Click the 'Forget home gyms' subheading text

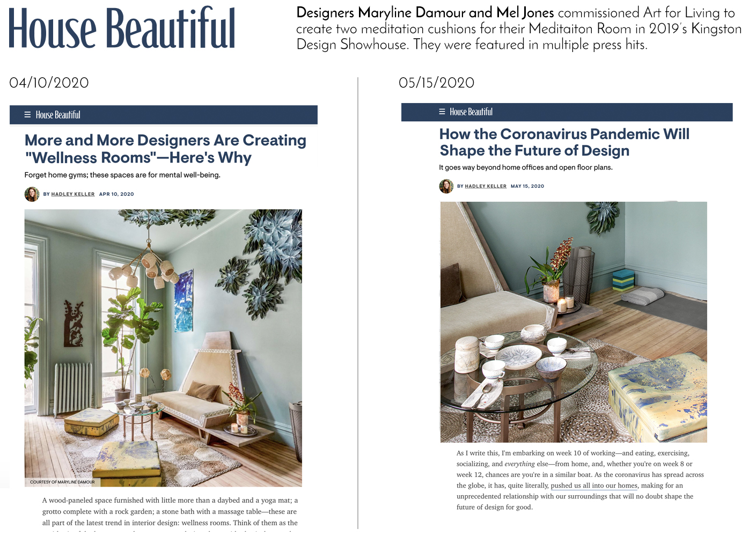122,175
